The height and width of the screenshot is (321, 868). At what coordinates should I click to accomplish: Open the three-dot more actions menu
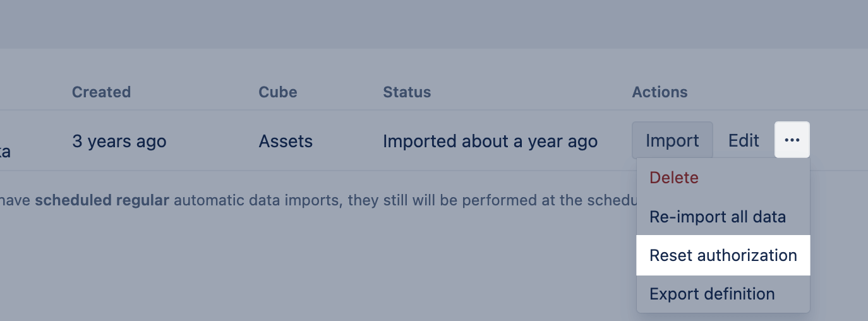click(x=792, y=140)
